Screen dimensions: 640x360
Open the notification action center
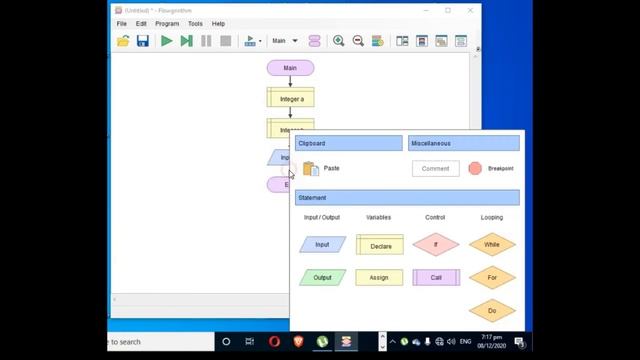520,342
